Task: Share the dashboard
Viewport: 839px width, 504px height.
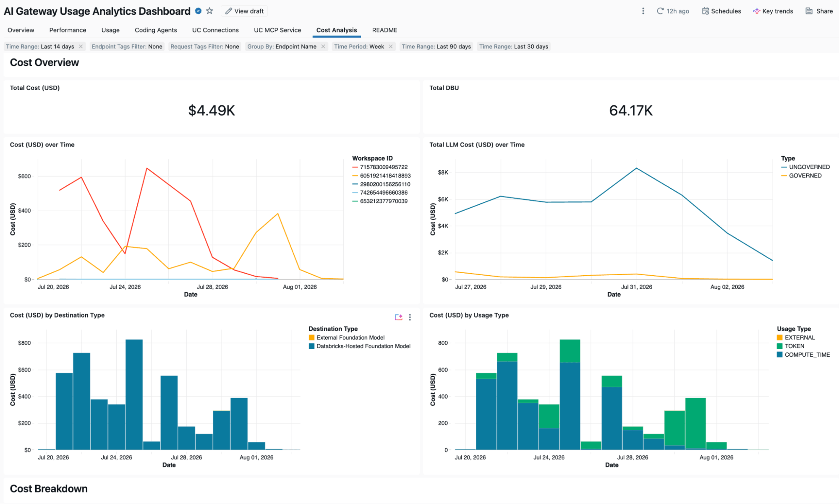Action: tap(819, 11)
